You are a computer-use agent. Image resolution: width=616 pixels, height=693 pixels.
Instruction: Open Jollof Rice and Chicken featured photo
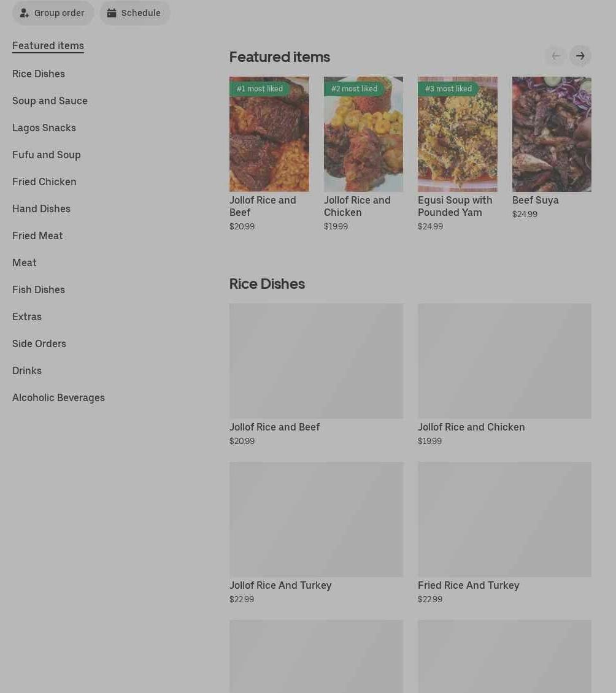point(363,134)
